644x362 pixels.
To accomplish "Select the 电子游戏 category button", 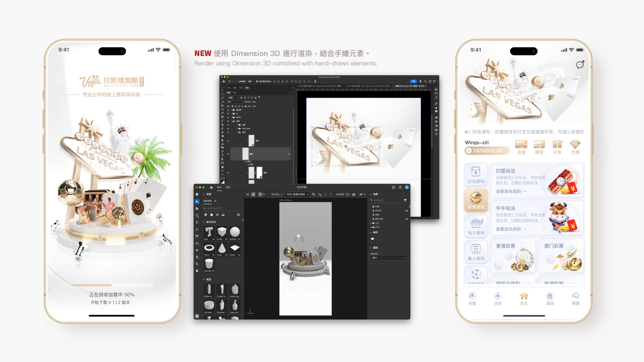I will pos(476,226).
